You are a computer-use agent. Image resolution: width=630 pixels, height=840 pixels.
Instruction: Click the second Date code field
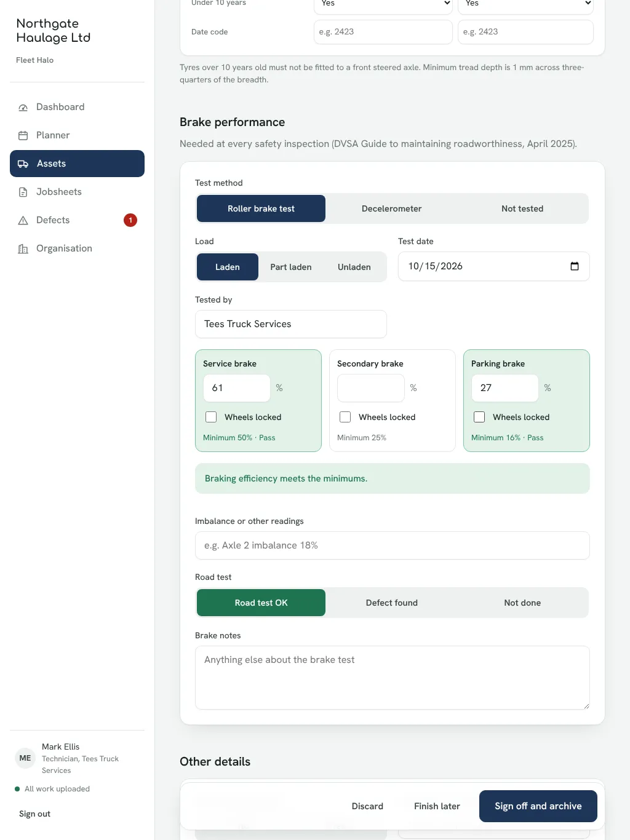[x=526, y=32]
